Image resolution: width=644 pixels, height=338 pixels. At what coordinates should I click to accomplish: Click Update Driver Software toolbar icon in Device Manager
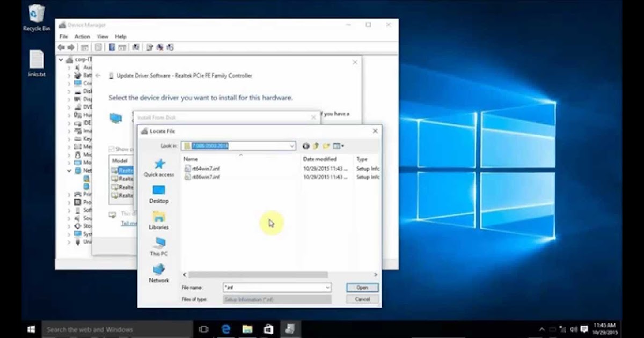[x=150, y=47]
